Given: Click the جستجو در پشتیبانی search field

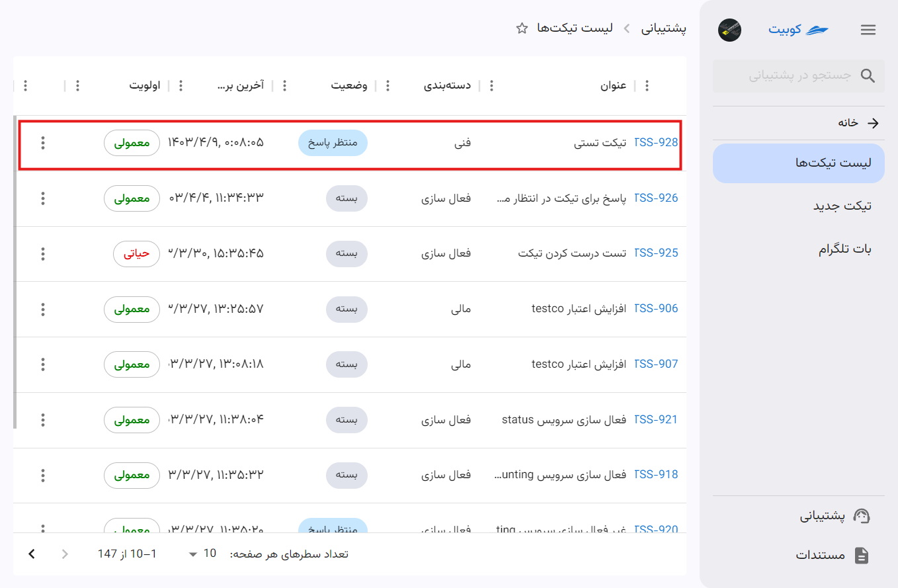Looking at the screenshot, I should pyautogui.click(x=799, y=75).
